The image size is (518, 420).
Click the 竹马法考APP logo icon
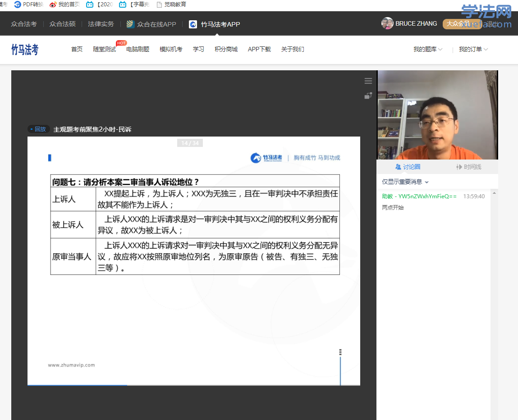click(193, 24)
